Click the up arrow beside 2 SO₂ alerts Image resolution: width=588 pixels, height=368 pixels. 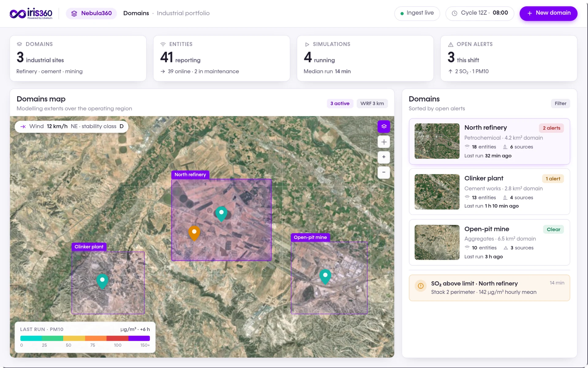point(450,71)
